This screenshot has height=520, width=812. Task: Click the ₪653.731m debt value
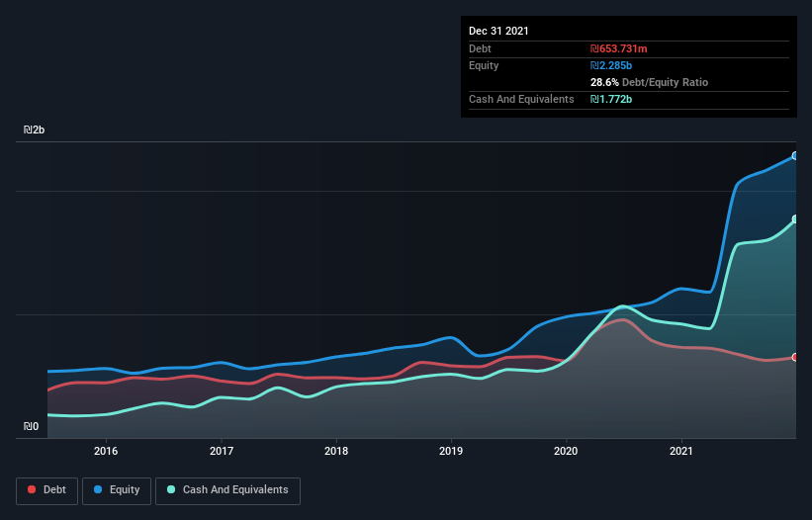click(x=619, y=48)
